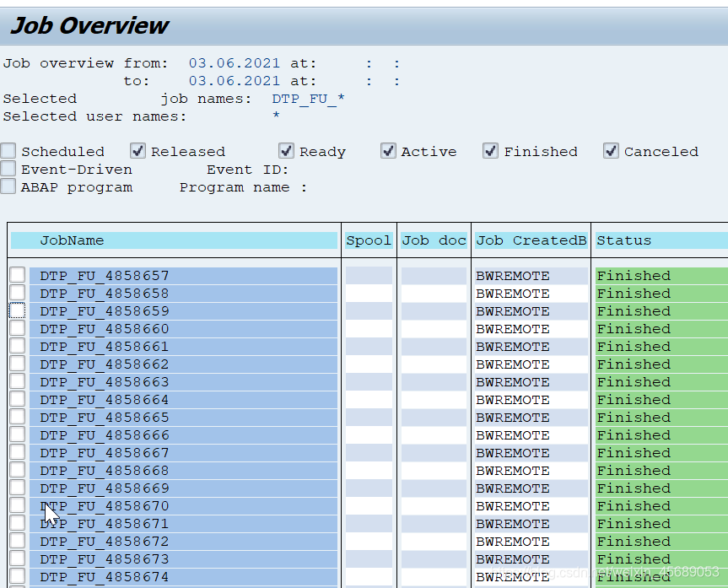Select row checkbox for DTP_FU_4858662

pos(17,364)
